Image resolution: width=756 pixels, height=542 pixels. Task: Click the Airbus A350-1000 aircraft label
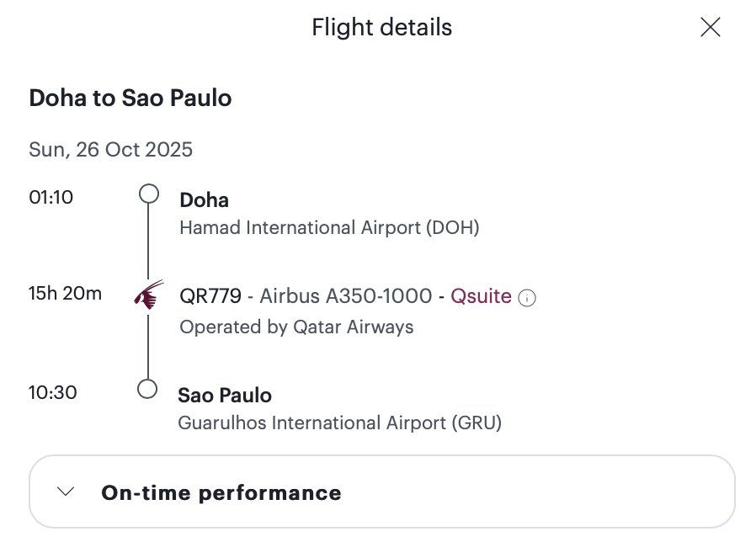(346, 296)
